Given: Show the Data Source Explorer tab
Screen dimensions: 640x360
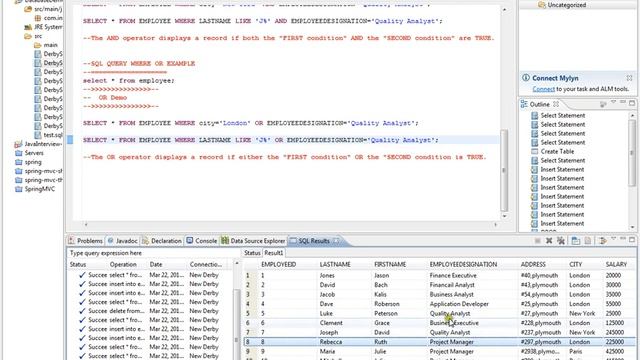Looking at the screenshot, I should pyautogui.click(x=253, y=241).
